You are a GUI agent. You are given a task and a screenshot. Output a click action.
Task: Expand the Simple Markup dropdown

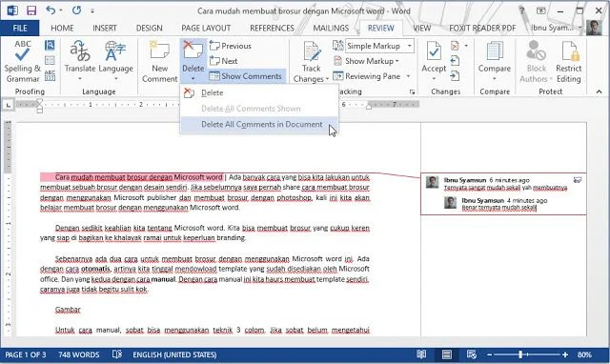409,46
